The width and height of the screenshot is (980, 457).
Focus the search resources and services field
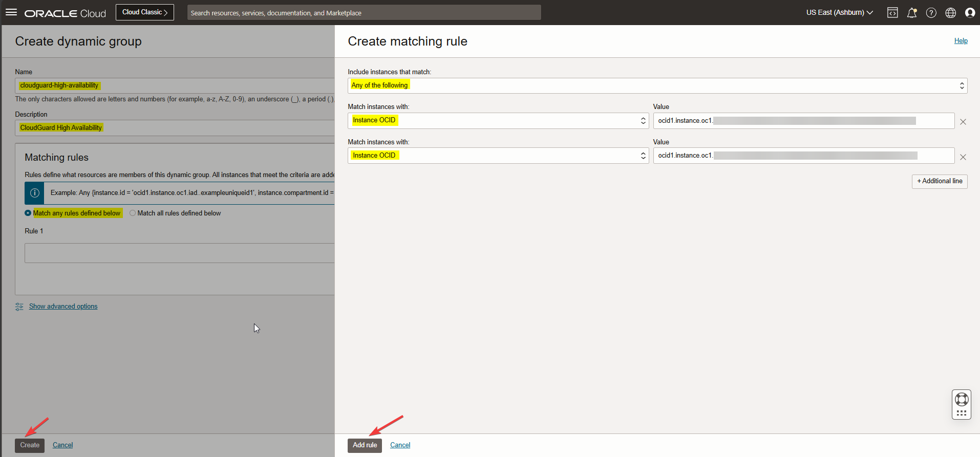tap(364, 13)
